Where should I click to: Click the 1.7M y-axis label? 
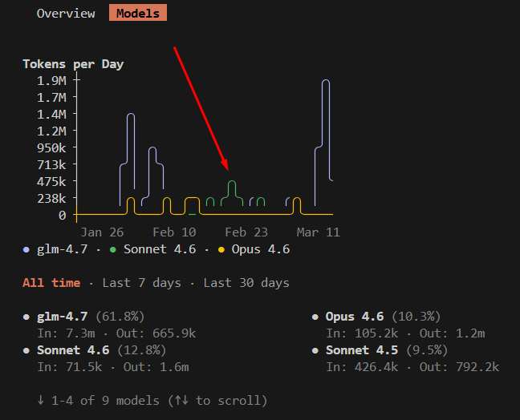tap(51, 97)
